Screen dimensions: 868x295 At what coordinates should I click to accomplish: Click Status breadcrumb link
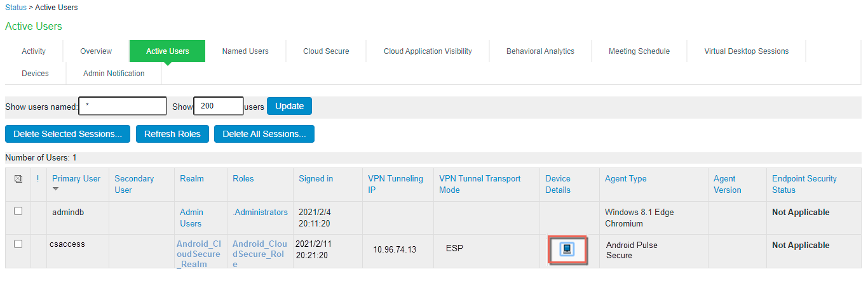pyautogui.click(x=16, y=8)
